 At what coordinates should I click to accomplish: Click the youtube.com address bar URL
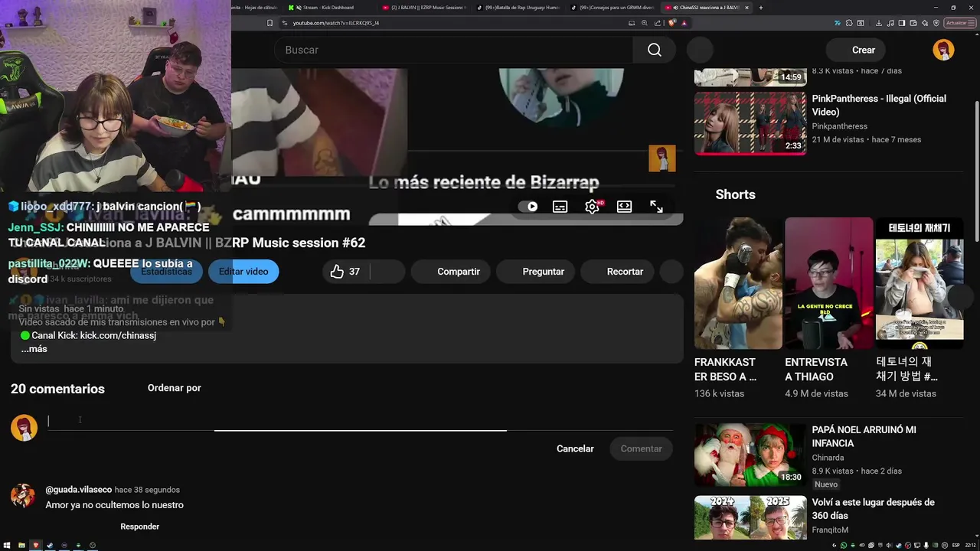tap(335, 23)
